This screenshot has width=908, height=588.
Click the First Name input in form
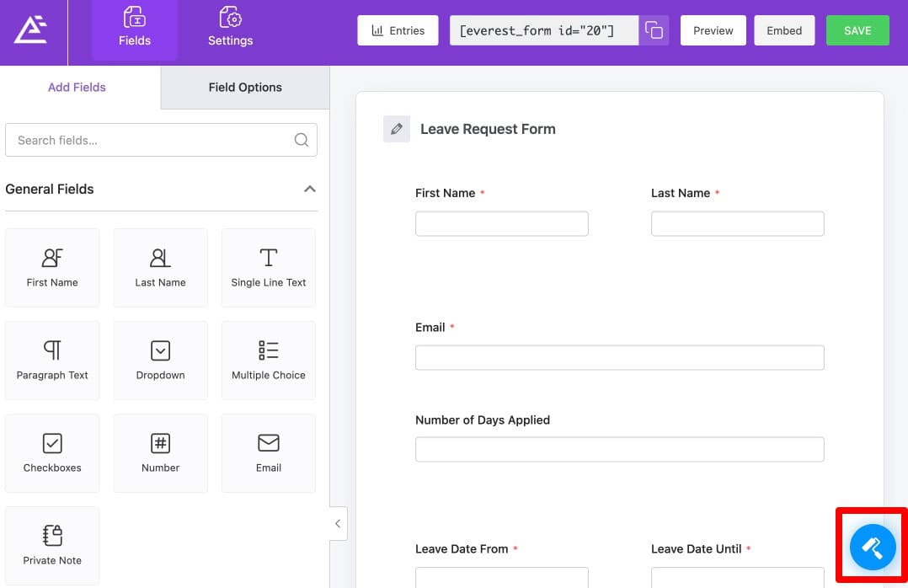coord(501,223)
